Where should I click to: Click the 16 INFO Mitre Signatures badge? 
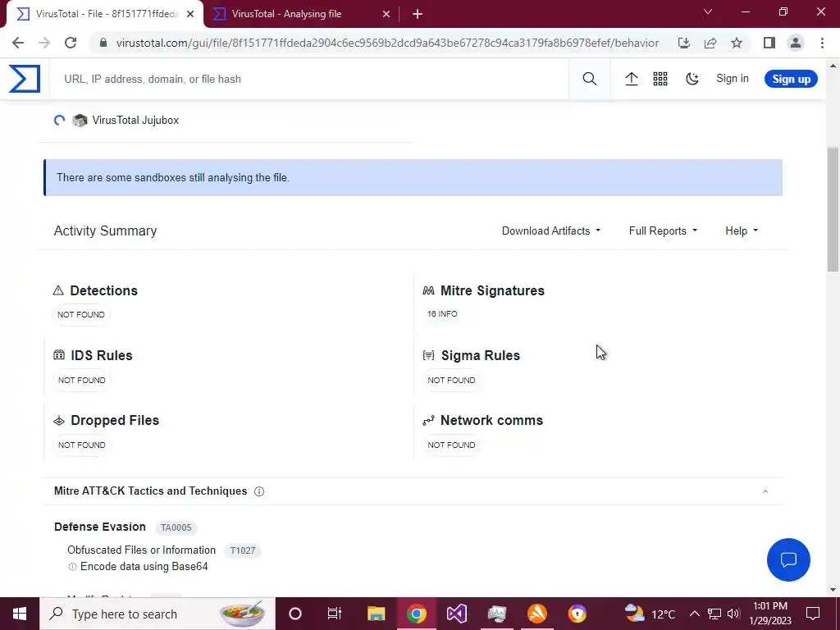click(442, 314)
